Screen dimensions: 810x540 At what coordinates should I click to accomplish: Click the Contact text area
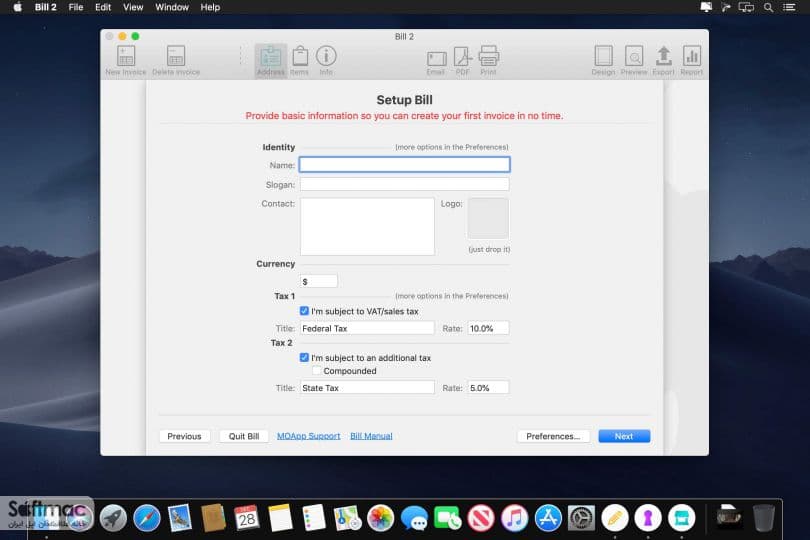[x=367, y=226]
